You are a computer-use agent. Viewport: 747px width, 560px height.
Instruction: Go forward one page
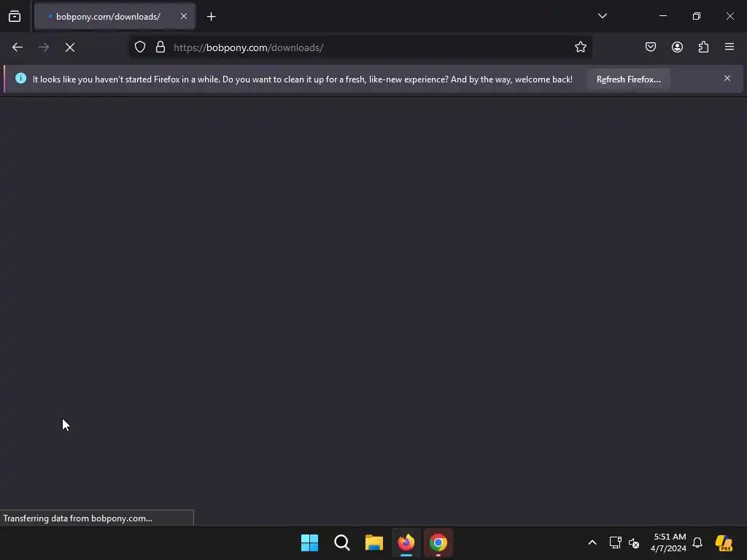(x=43, y=47)
